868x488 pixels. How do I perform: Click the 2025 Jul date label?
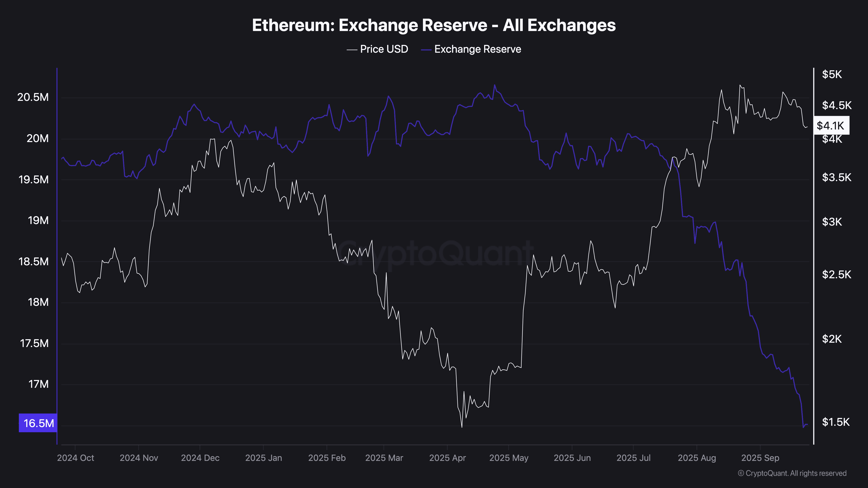click(633, 458)
